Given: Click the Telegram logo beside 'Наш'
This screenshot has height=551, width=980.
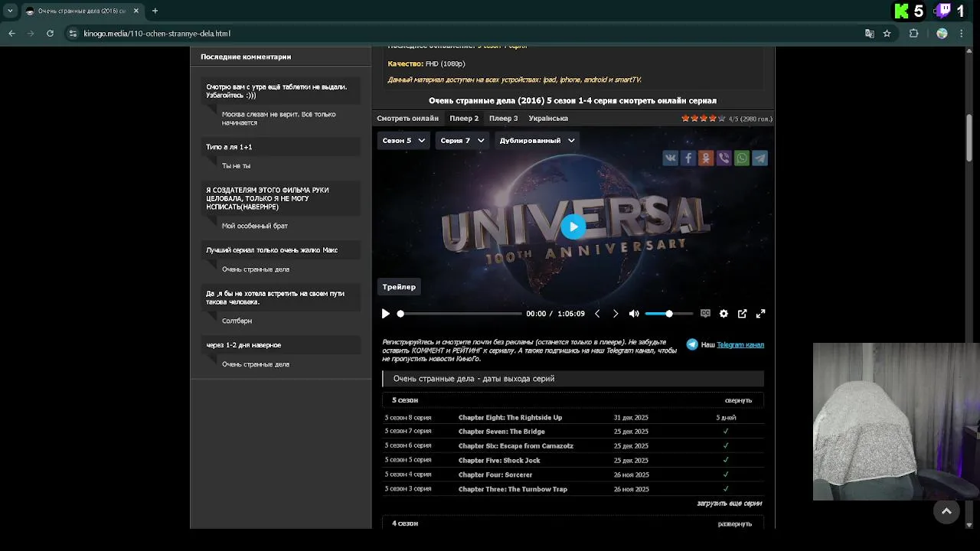Looking at the screenshot, I should 692,344.
